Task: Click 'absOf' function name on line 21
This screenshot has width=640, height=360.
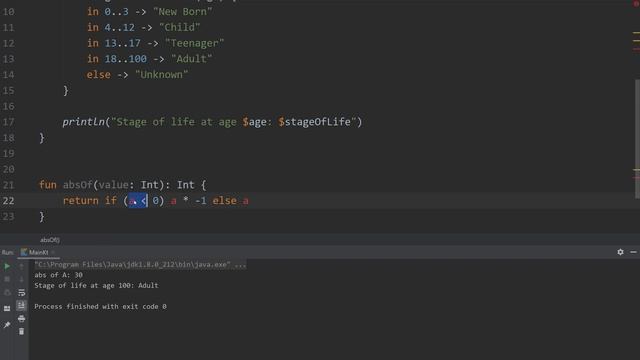Action: [x=78, y=185]
